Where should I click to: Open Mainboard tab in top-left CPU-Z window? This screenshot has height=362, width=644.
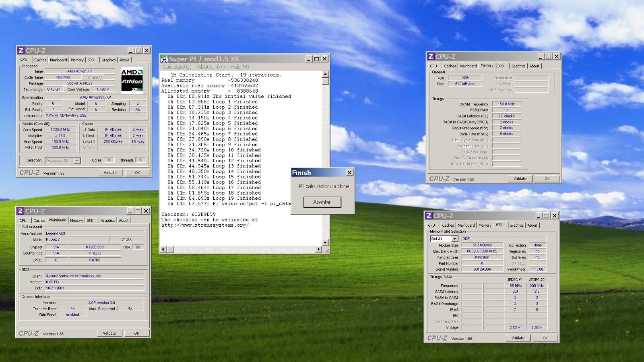pos(58,60)
